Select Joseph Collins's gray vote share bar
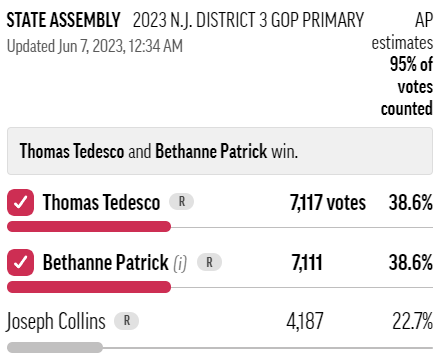Image resolution: width=448 pixels, height=362 pixels. (x=55, y=347)
